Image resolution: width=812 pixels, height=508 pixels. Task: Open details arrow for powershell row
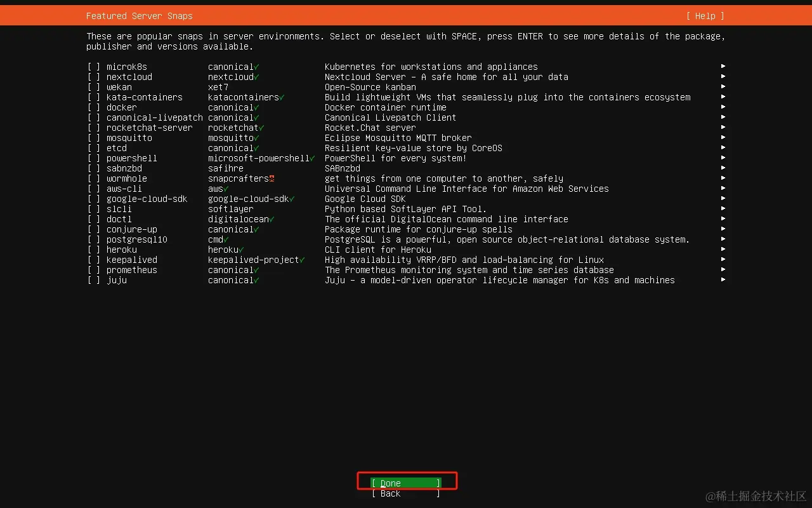723,157
